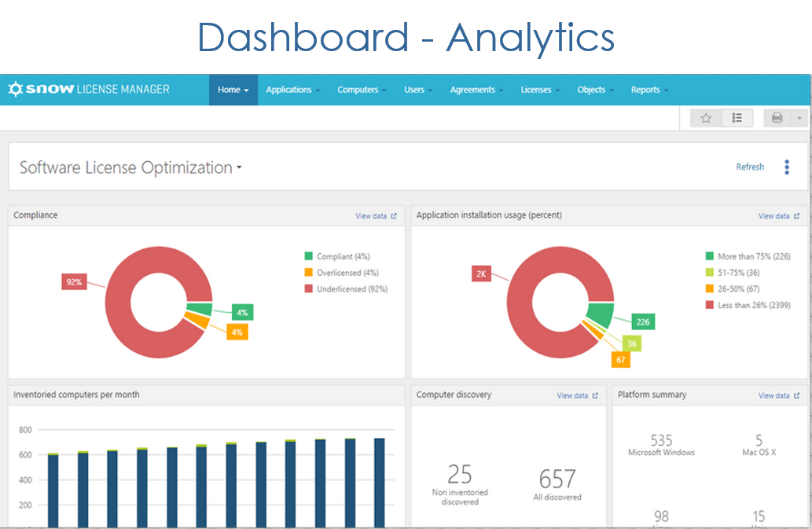Click the Snow License Manager logo
This screenshot has width=812, height=529.
coord(89,90)
